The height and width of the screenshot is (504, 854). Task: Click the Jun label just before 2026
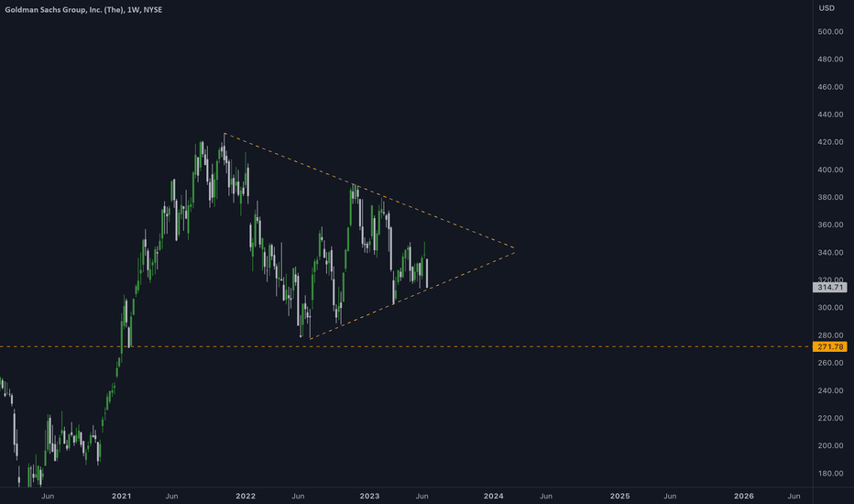(x=670, y=496)
